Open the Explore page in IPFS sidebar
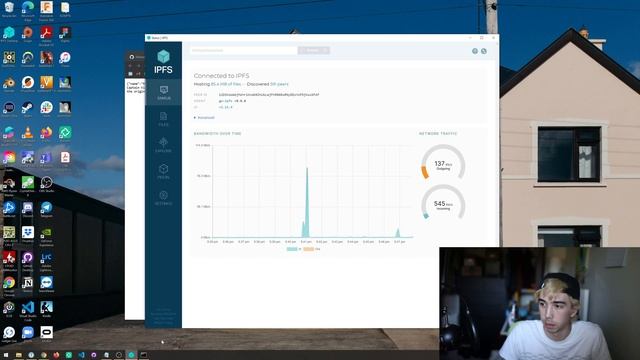 pyautogui.click(x=163, y=145)
